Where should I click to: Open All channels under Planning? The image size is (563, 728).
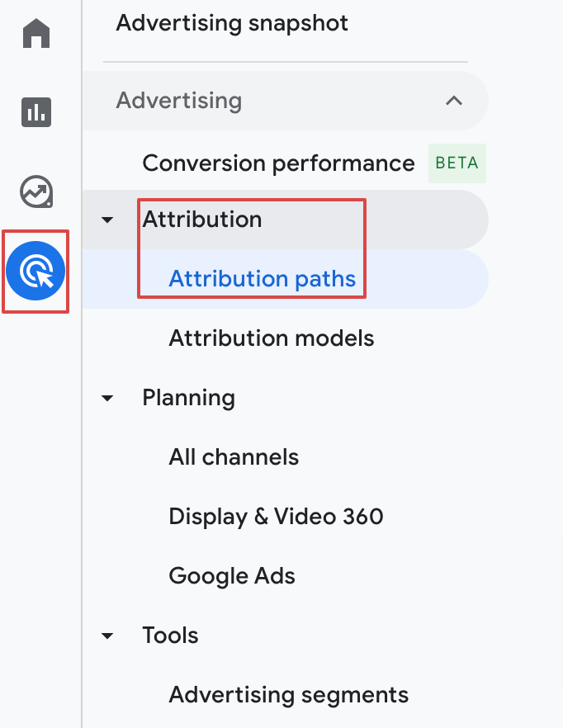(x=234, y=457)
